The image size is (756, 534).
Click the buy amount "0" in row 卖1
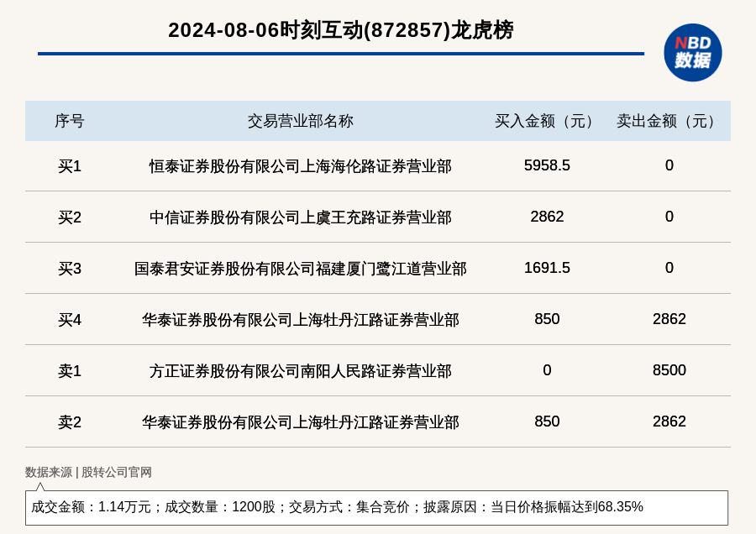(547, 370)
